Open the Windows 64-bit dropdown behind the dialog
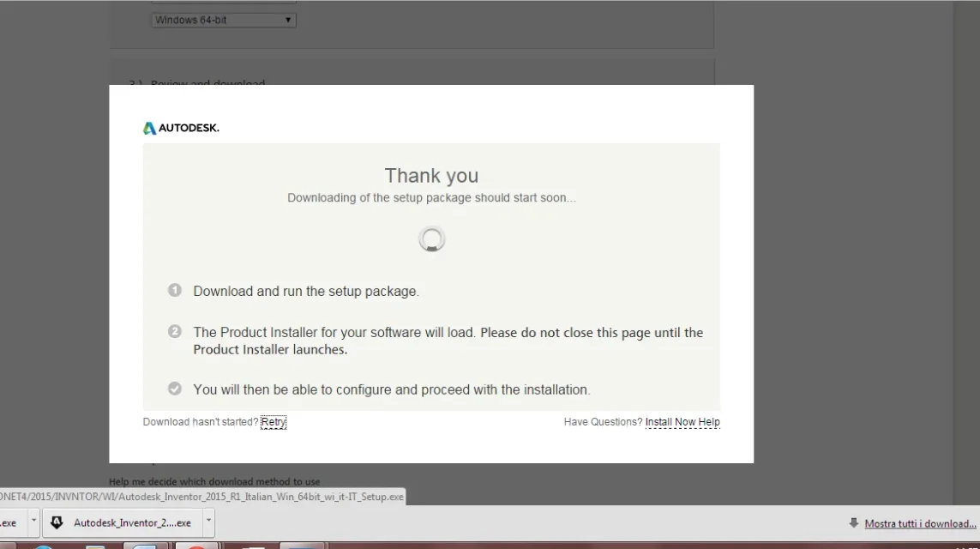This screenshot has width=980, height=549. [224, 20]
